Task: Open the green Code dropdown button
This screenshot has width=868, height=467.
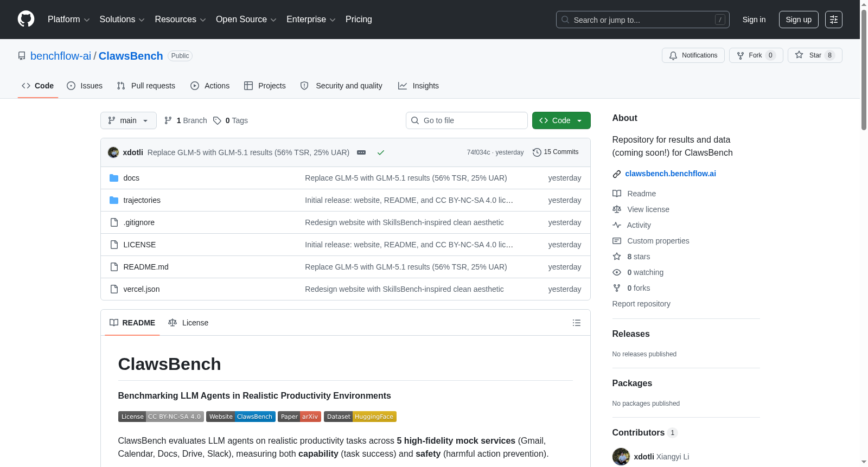Action: point(561,120)
